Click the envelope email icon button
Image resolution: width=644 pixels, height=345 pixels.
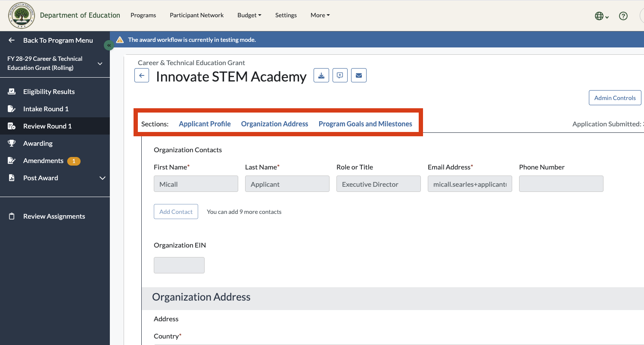359,75
